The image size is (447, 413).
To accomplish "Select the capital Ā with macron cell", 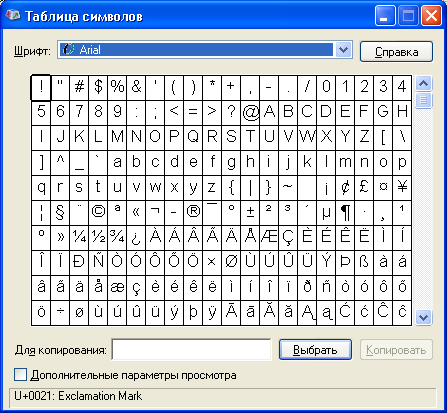I will click(231, 312).
